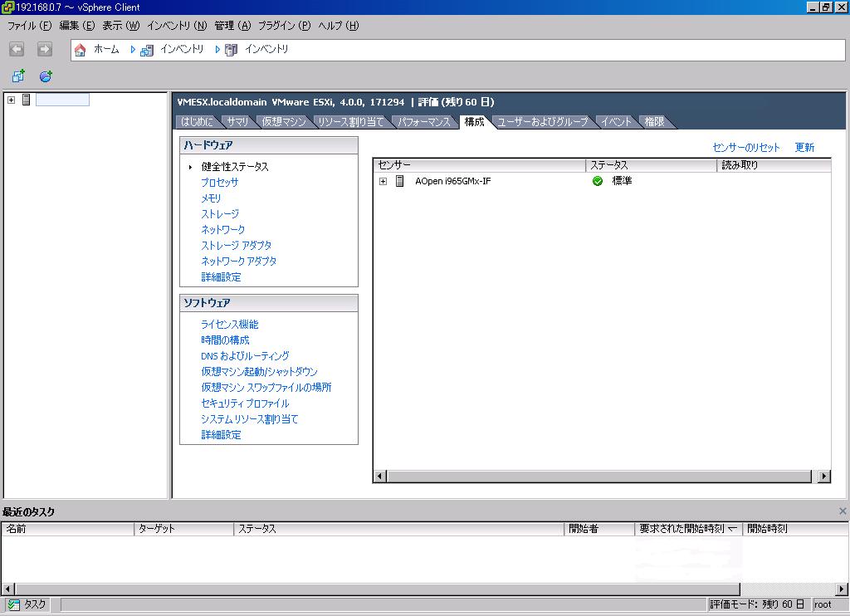Click the forward navigation arrow button
This screenshot has width=850, height=616.
pos(45,49)
